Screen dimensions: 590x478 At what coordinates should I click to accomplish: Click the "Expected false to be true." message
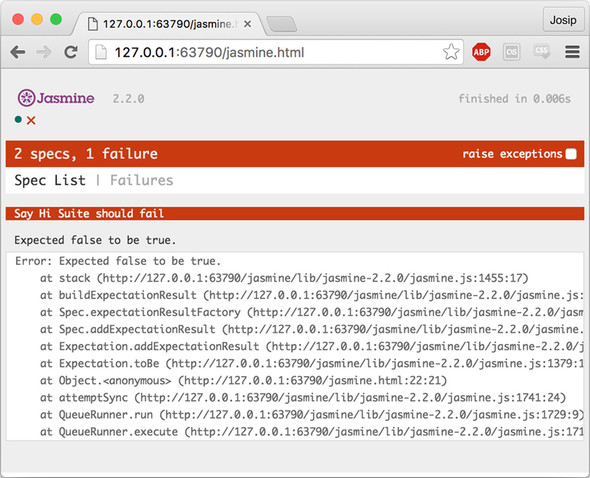click(x=95, y=240)
